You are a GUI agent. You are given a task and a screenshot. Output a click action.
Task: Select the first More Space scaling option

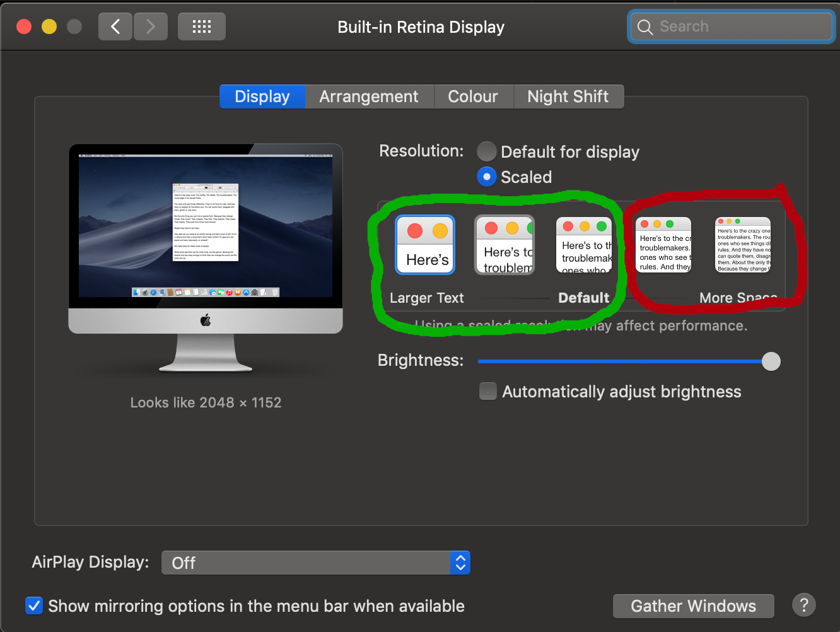[663, 245]
